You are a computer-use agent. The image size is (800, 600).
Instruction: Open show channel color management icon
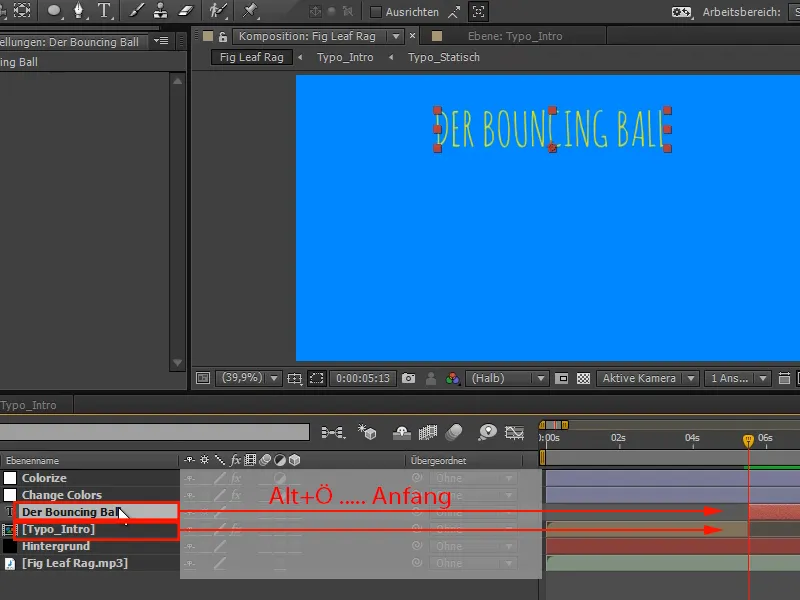click(x=453, y=378)
